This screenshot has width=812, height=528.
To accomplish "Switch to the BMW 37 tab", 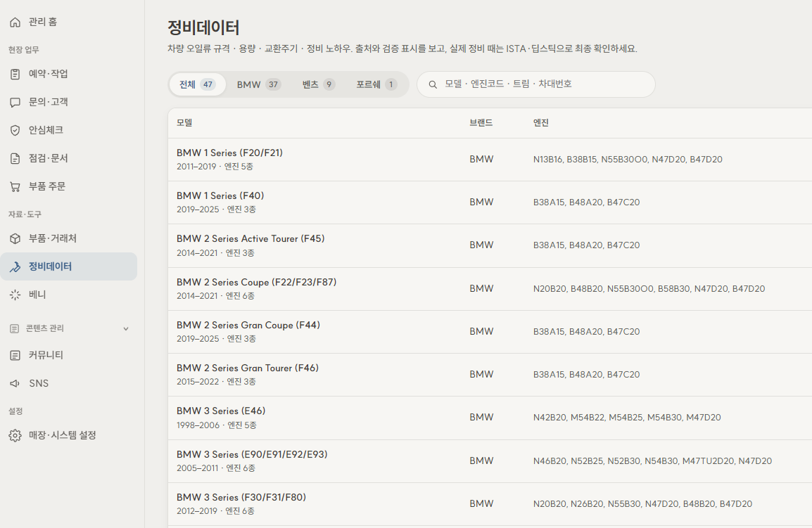I will [258, 84].
